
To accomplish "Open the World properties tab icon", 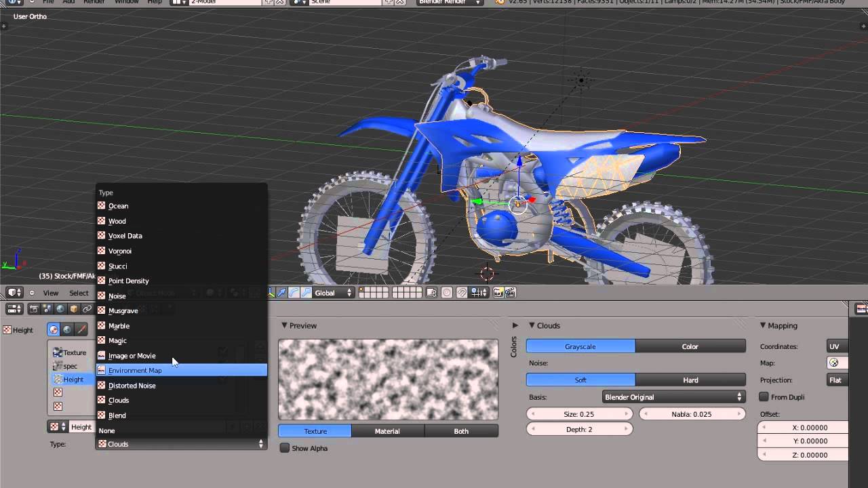I will (x=60, y=309).
